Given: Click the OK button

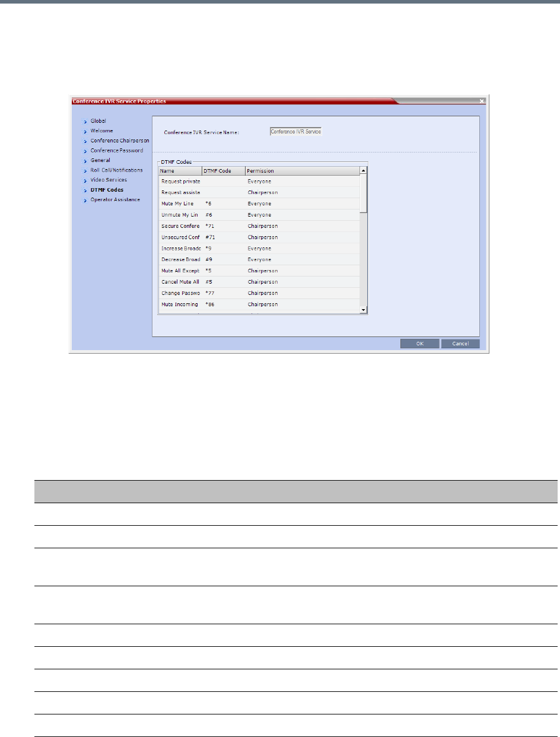Looking at the screenshot, I should point(419,344).
